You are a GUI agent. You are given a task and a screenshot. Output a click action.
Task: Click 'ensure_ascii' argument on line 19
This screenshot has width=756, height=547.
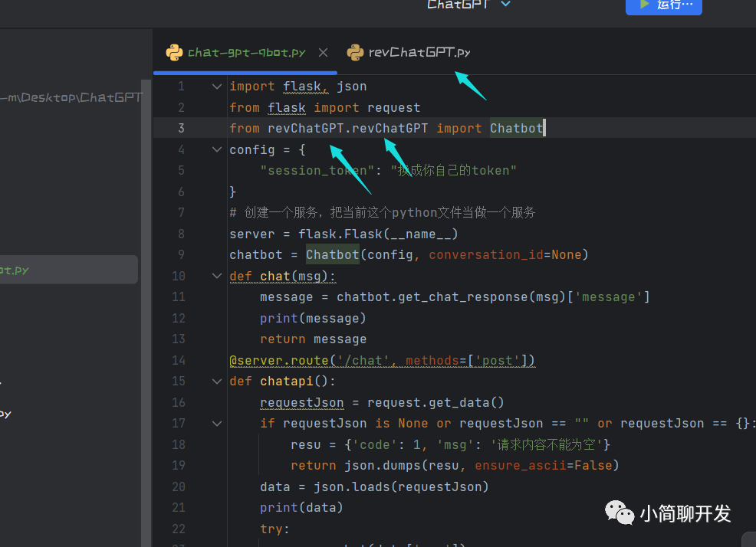click(x=521, y=466)
